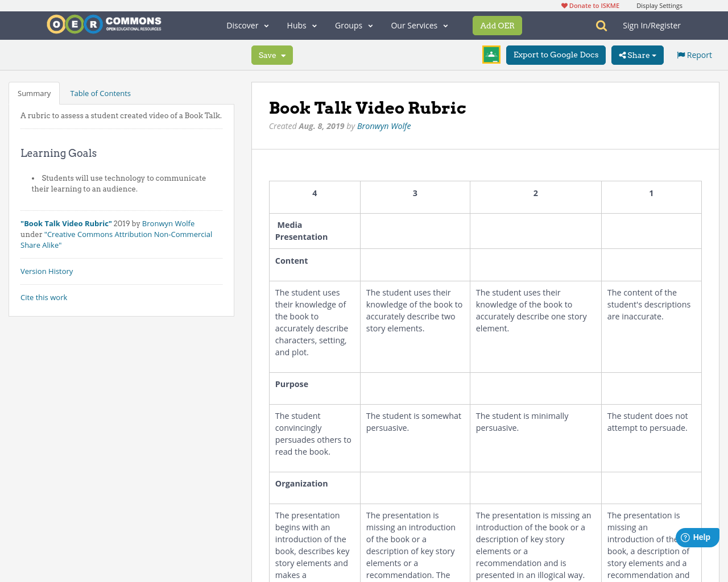728x582 pixels.
Task: Click the Donate to ISKME heart icon
Action: coord(564,5)
